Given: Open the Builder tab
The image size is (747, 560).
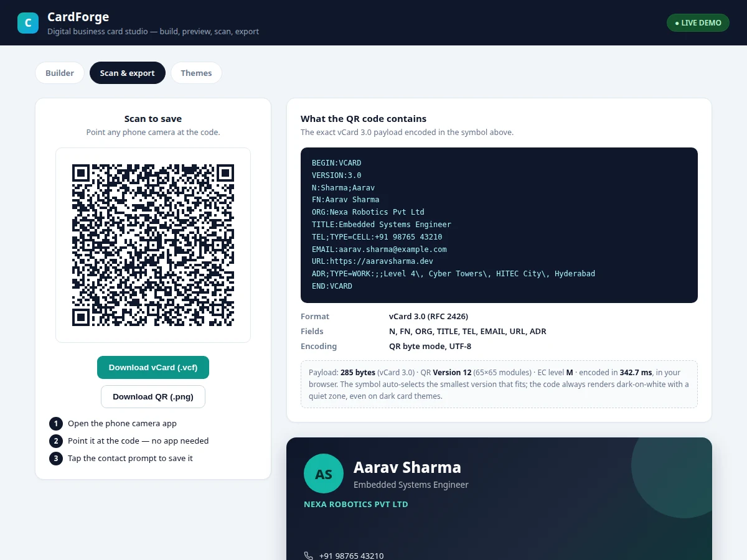Looking at the screenshot, I should coord(60,73).
